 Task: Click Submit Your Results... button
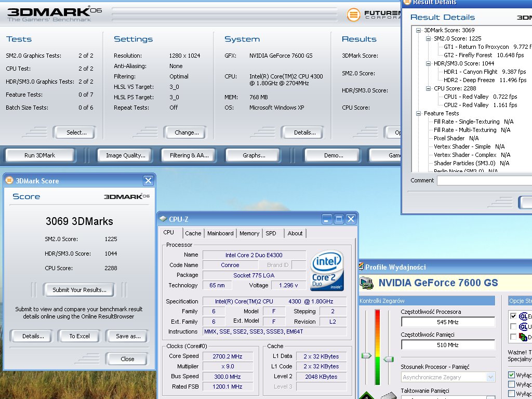[x=79, y=290]
